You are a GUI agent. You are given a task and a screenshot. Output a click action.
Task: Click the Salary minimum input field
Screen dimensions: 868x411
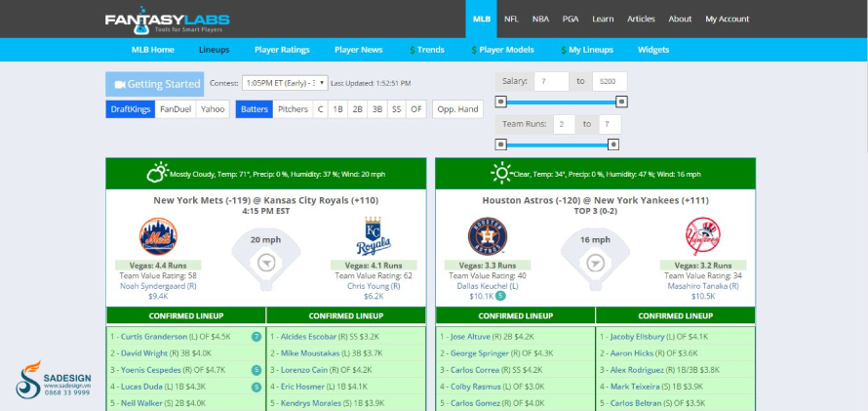pyautogui.click(x=551, y=81)
